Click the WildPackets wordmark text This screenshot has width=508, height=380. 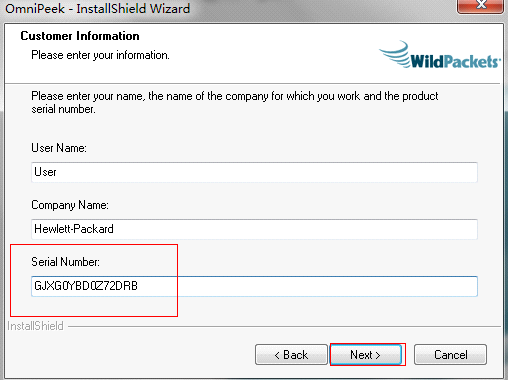pyautogui.click(x=455, y=62)
